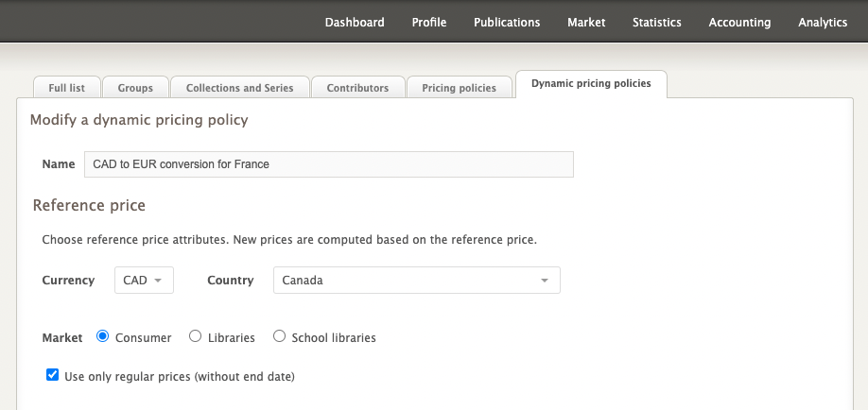Open the Collections and Series tab
This screenshot has width=868, height=410.
pyautogui.click(x=239, y=88)
